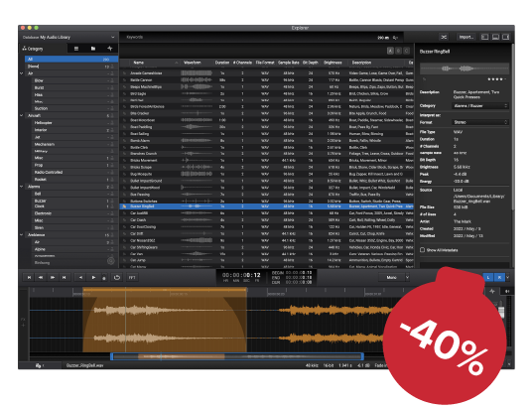Viewport: 532px width, 409px height.
Task: Select the All category row
Action: 71,59
